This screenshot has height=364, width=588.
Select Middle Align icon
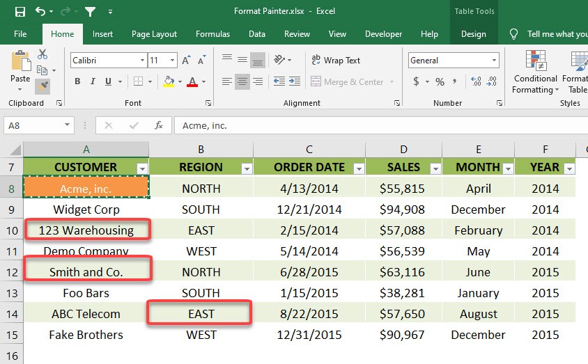click(242, 60)
